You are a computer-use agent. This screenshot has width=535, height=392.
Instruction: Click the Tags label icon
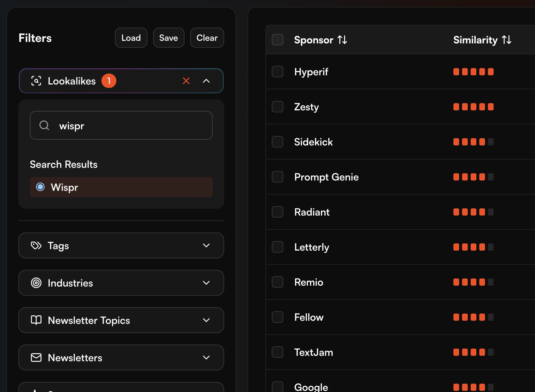[36, 245]
